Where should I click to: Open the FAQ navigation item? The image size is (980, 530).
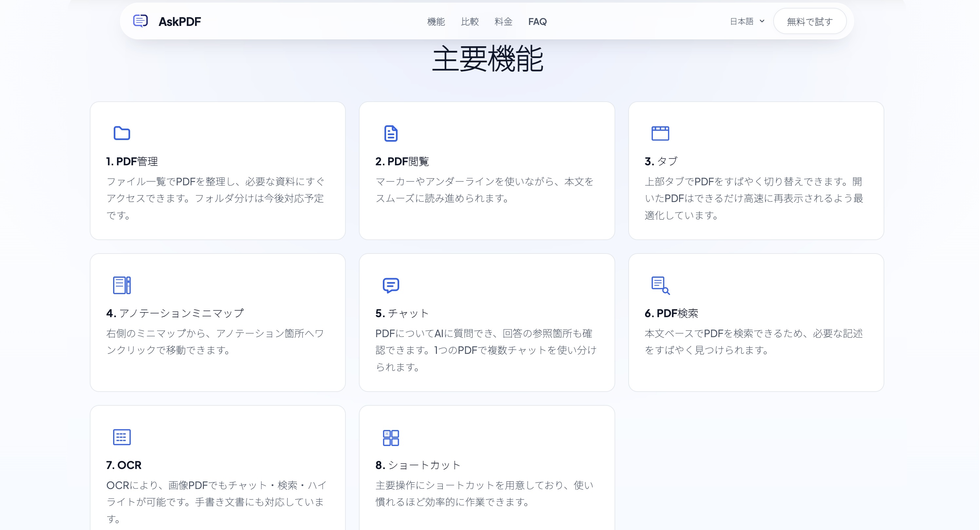click(x=537, y=22)
